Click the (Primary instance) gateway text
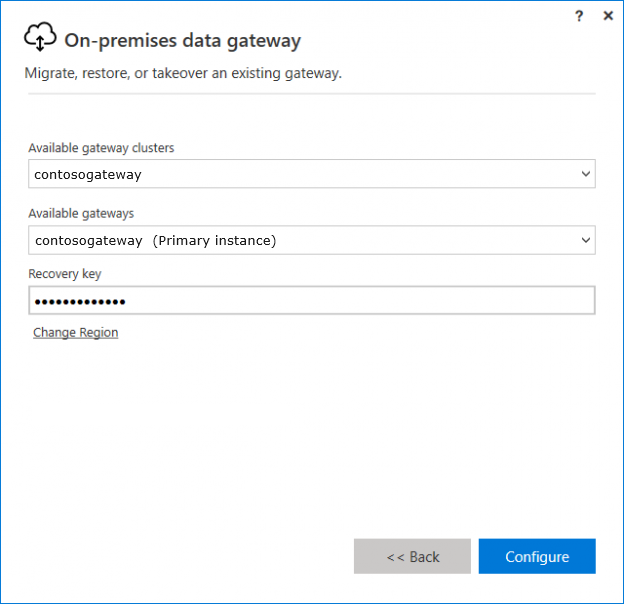The image size is (624, 604). click(214, 240)
